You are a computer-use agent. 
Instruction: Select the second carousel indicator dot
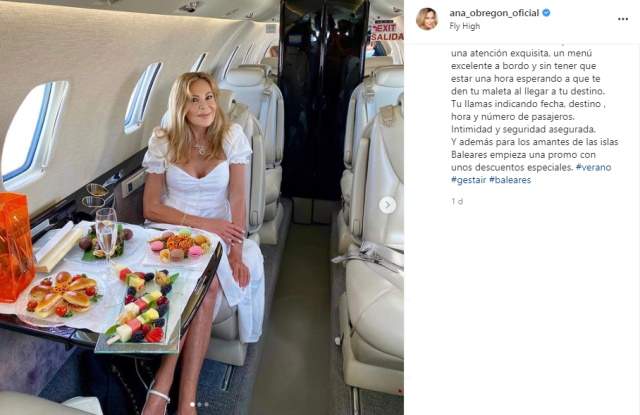199,404
